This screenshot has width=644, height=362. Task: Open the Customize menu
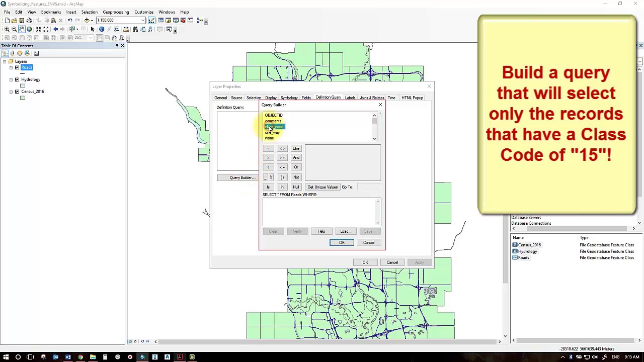pyautogui.click(x=144, y=12)
